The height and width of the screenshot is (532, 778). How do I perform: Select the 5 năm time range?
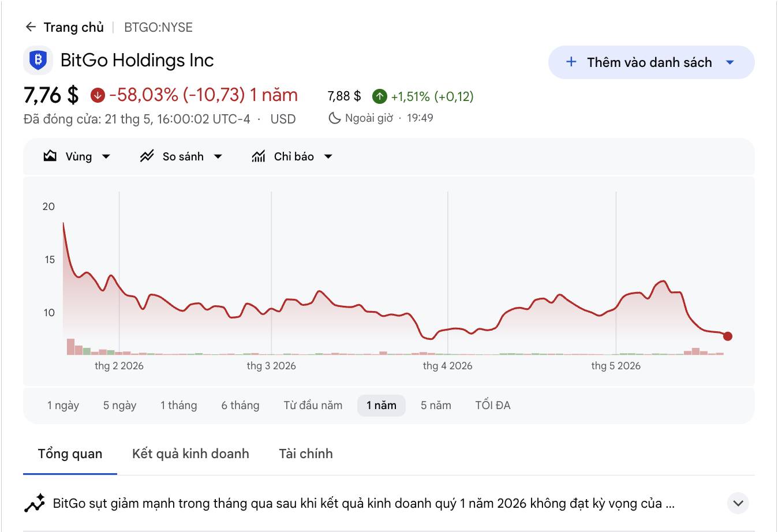[x=436, y=405]
